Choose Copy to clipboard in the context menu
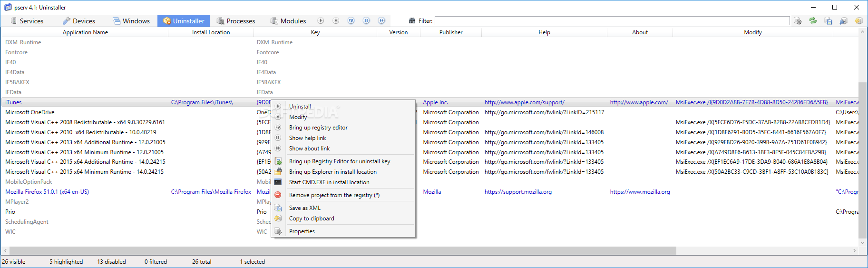The height and width of the screenshot is (268, 868). coord(343,218)
